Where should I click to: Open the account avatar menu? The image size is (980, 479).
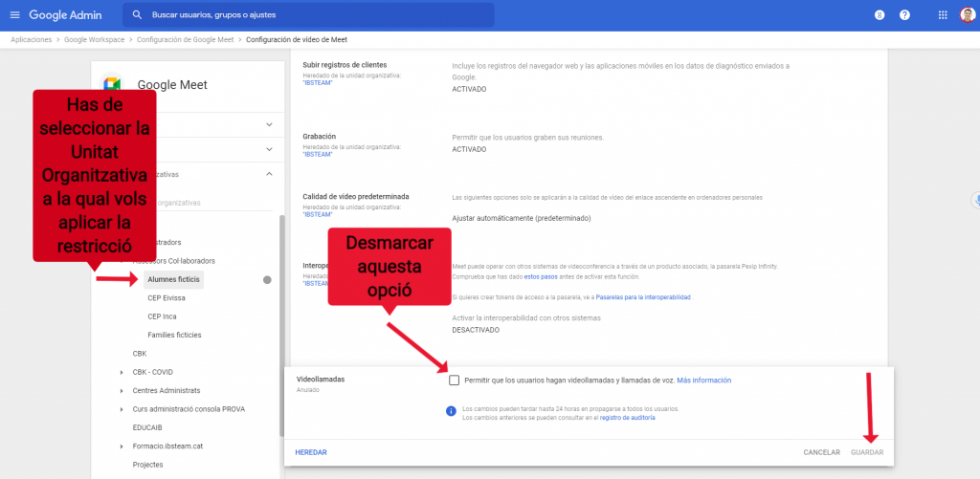pos(967,15)
